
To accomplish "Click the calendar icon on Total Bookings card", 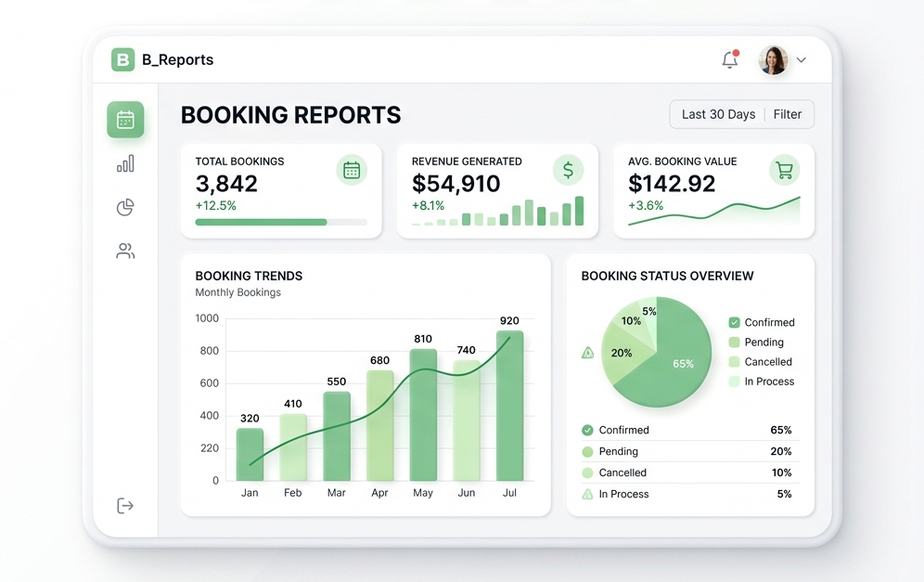I will click(353, 170).
